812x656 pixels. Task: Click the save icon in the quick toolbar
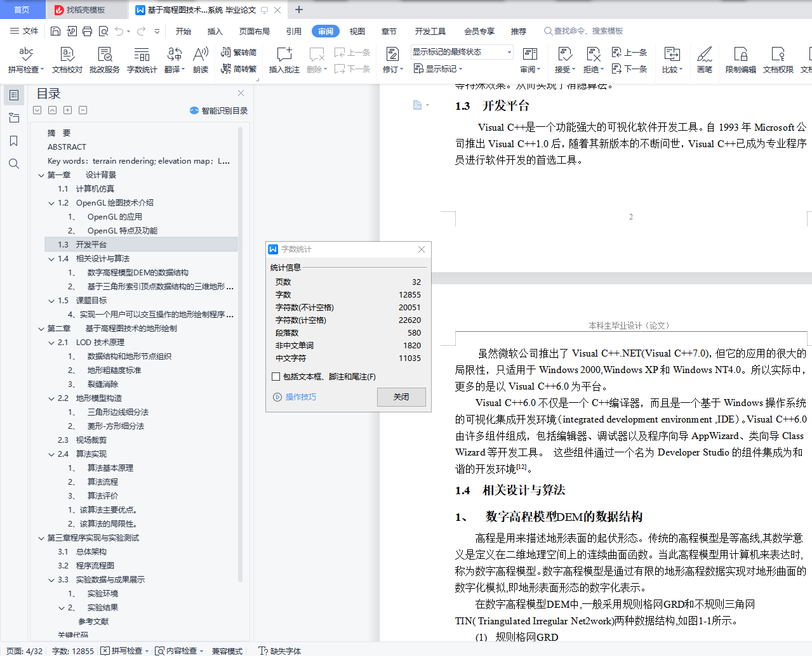pyautogui.click(x=55, y=31)
